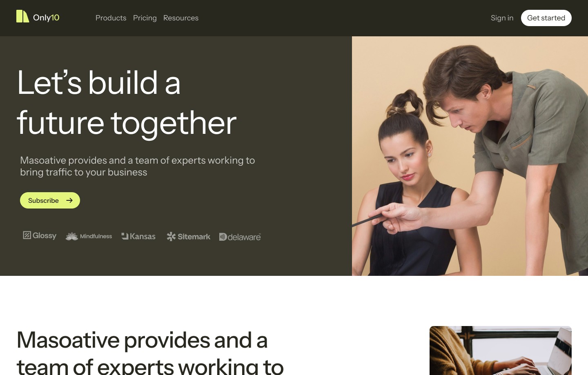Viewport: 588px width, 375px height.
Task: Click the Get started button
Action: [546, 18]
